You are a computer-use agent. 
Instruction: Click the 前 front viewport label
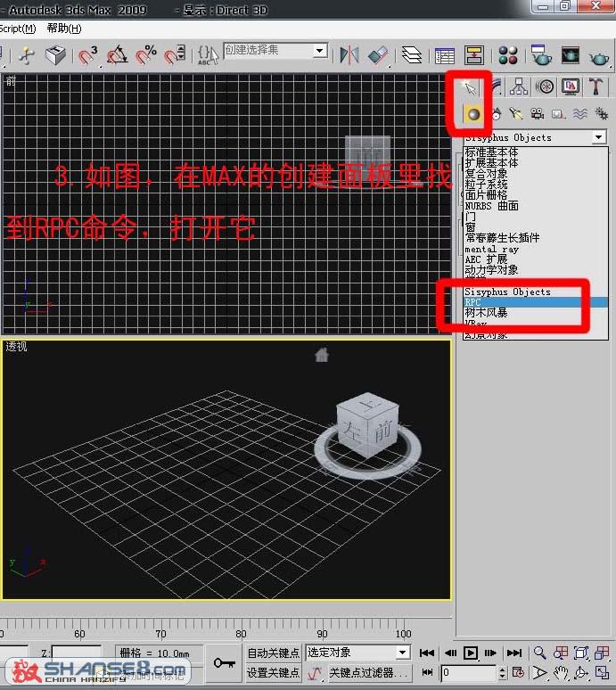pos(11,81)
